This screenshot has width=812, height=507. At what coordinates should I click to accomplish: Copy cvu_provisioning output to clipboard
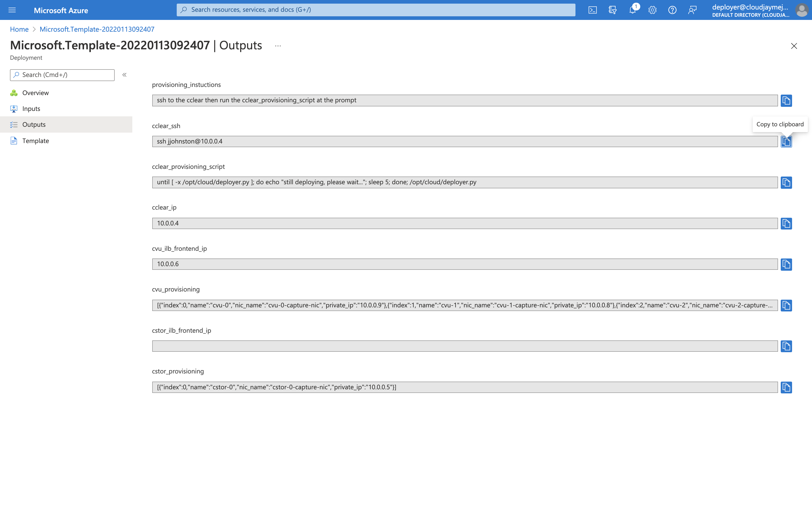[x=786, y=306]
